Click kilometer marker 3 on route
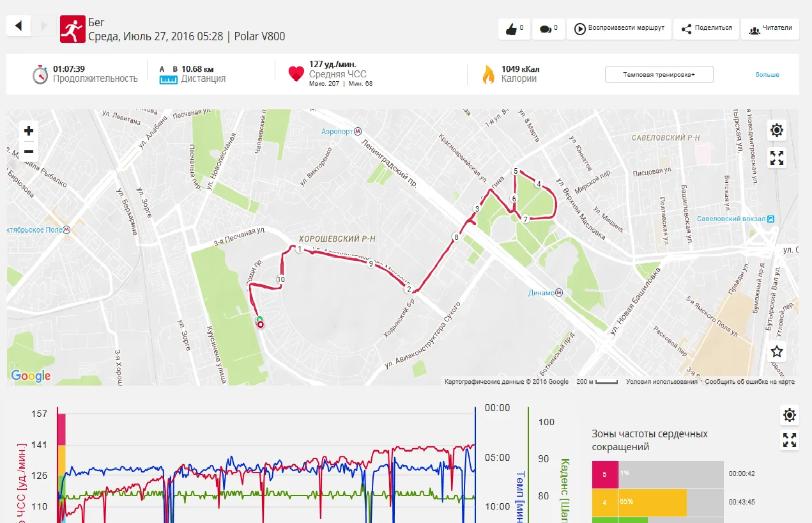The width and height of the screenshot is (812, 523). (x=477, y=209)
